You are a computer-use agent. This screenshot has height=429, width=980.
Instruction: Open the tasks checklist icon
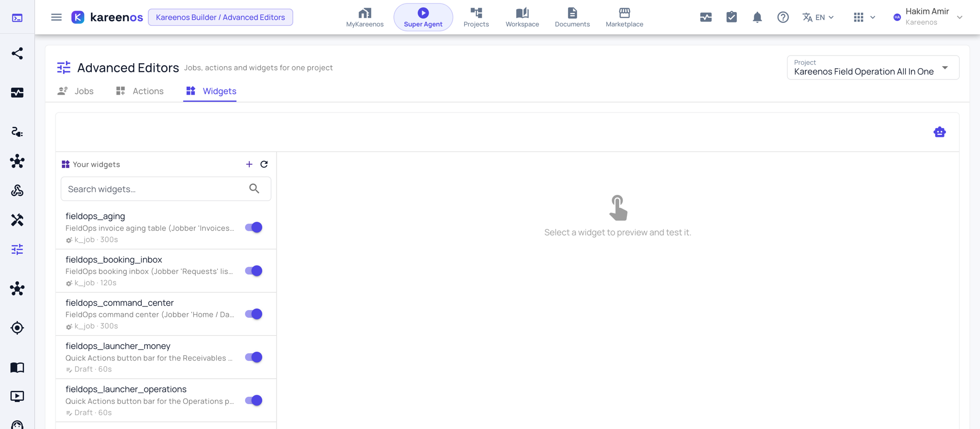click(x=732, y=17)
